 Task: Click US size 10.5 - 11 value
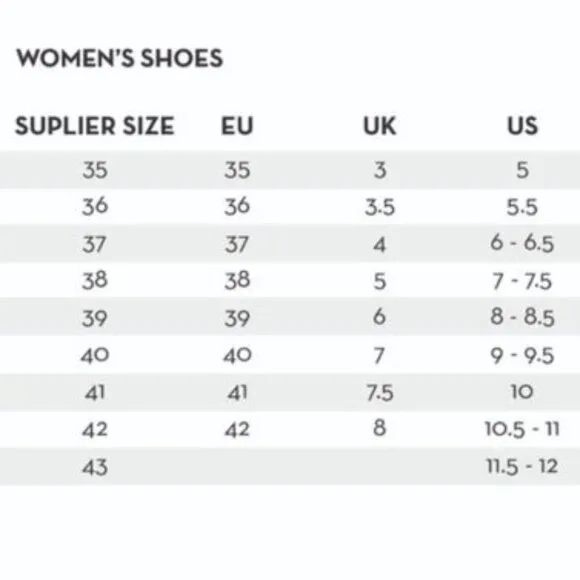522,429
